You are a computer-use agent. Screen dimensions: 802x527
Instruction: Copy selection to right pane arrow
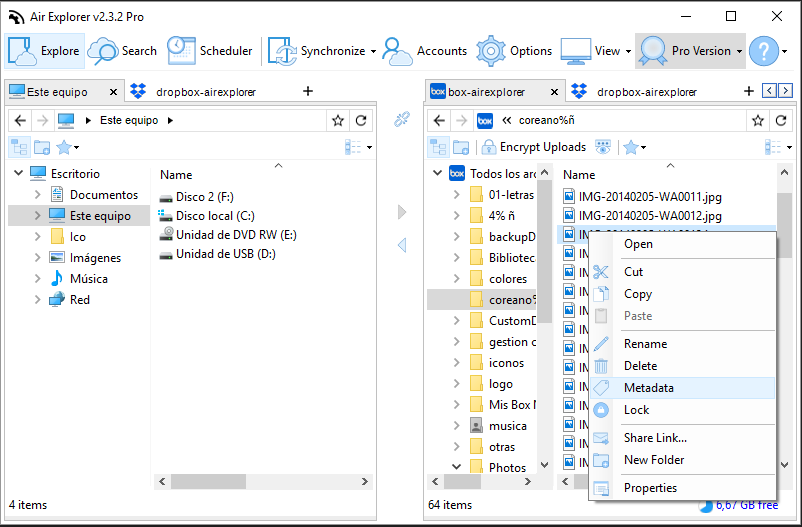point(402,212)
